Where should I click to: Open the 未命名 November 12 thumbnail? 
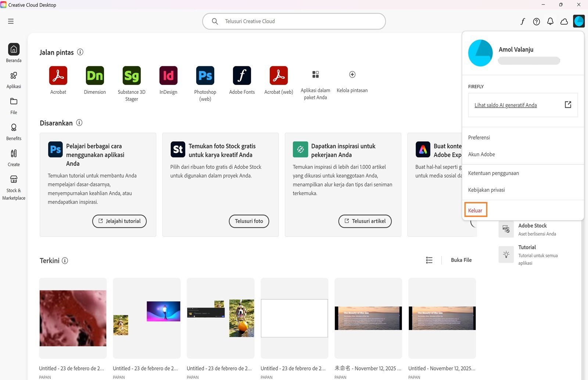pyautogui.click(x=368, y=318)
